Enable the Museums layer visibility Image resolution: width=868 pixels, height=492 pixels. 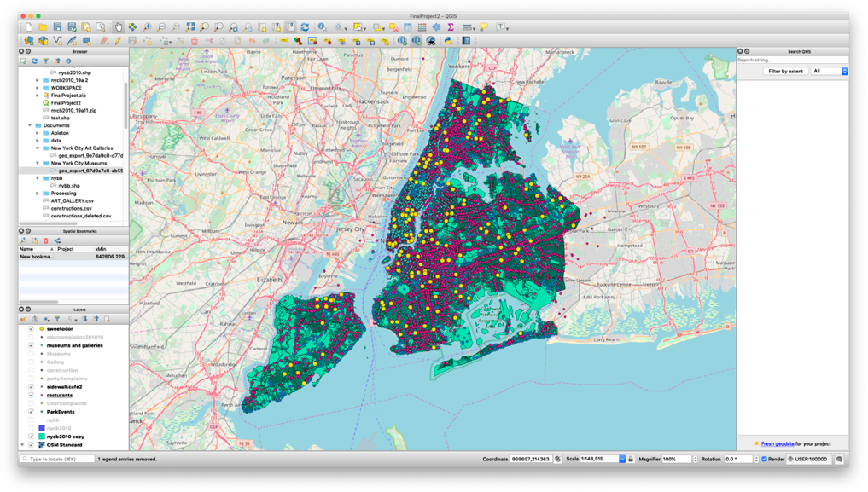tap(31, 353)
